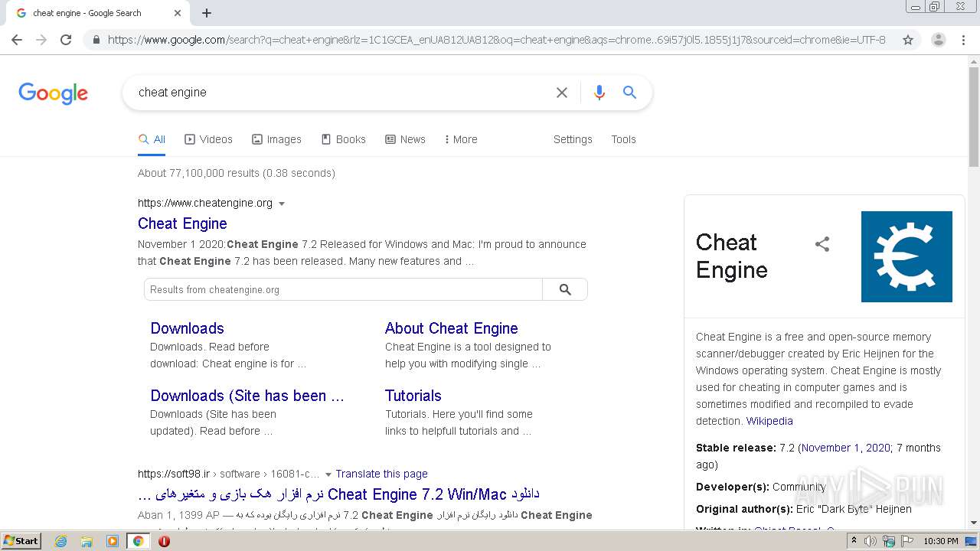Click the padlock site info icon

(x=96, y=40)
